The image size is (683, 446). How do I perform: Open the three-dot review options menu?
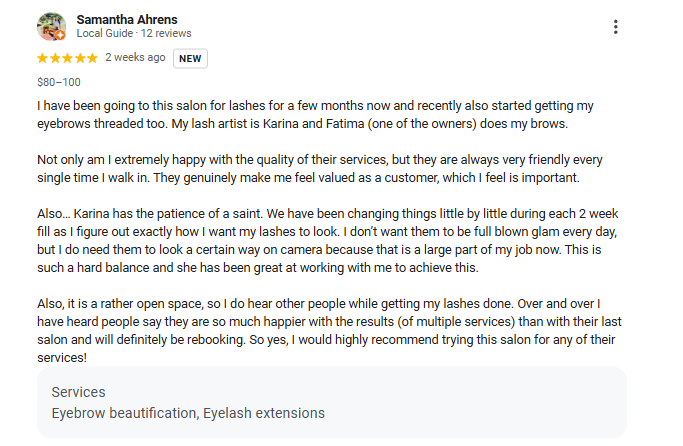coord(616,27)
